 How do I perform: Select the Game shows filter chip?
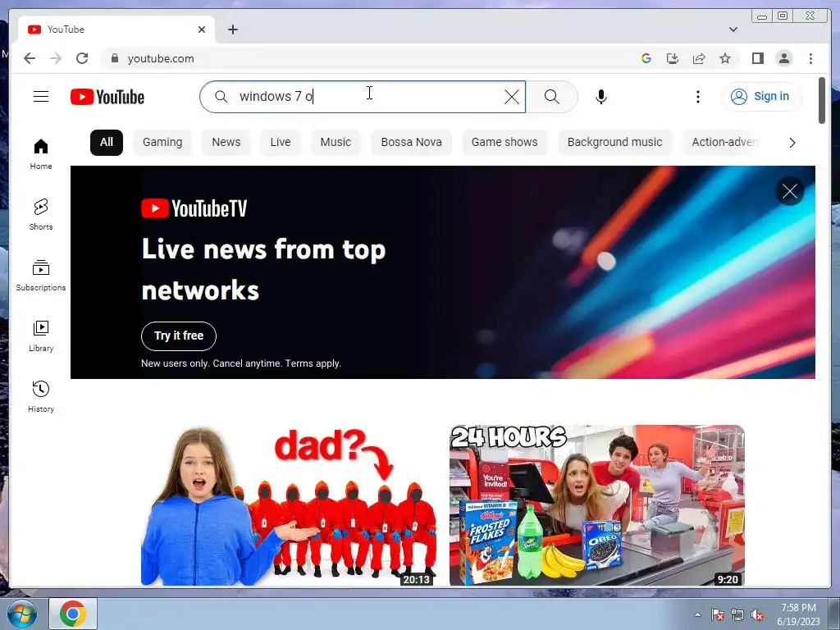(504, 143)
